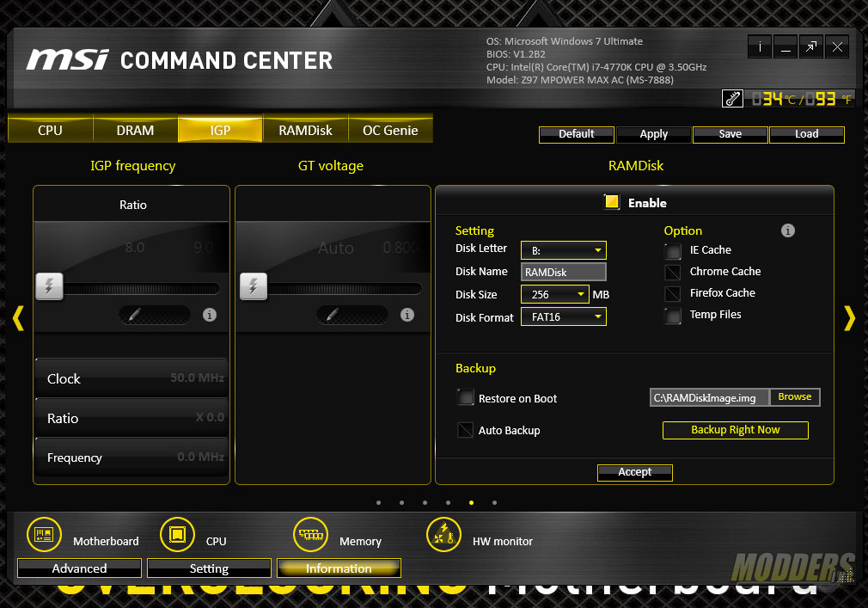Toggle the RAMDisk Enable checkbox
The width and height of the screenshot is (868, 608).
click(612, 201)
